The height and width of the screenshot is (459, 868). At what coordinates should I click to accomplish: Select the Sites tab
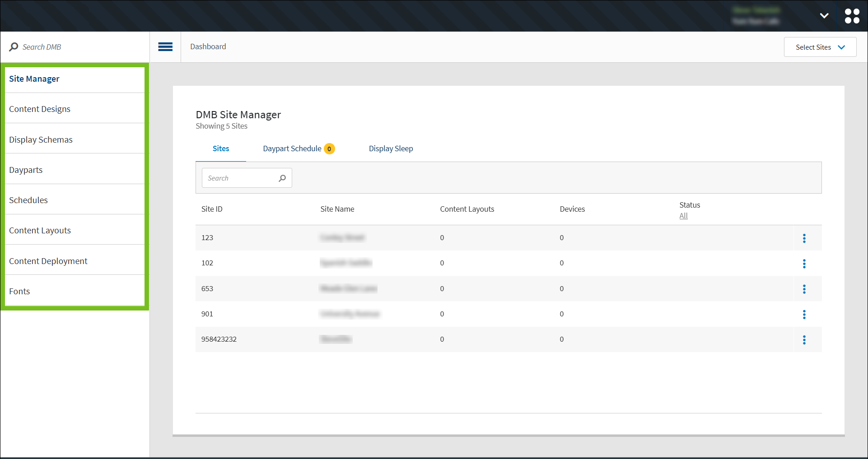point(221,148)
